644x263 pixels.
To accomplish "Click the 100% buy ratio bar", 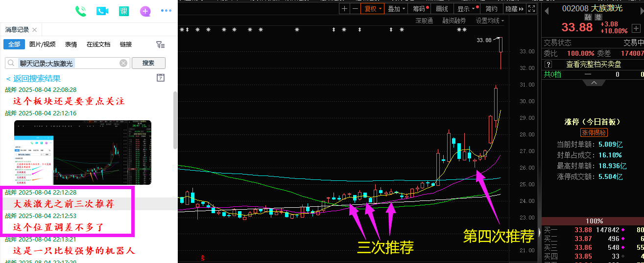I will pos(594,221).
